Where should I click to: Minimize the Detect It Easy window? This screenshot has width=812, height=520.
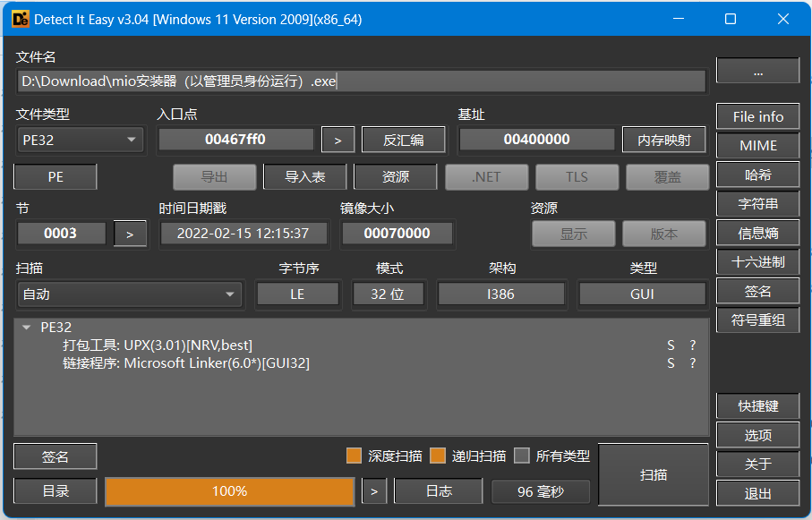[x=679, y=19]
